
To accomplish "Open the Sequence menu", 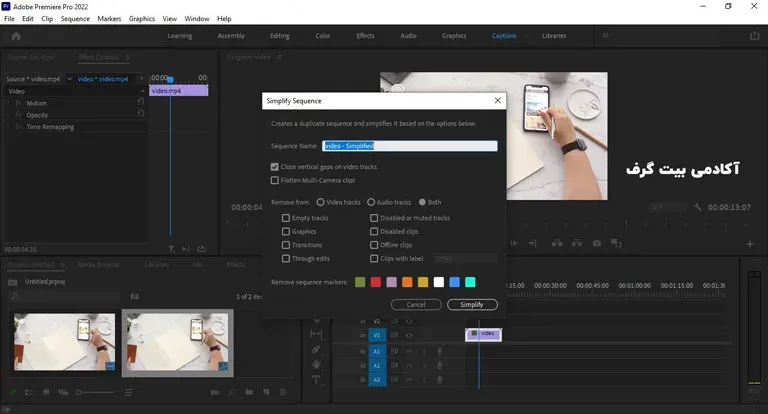I will [x=75, y=19].
